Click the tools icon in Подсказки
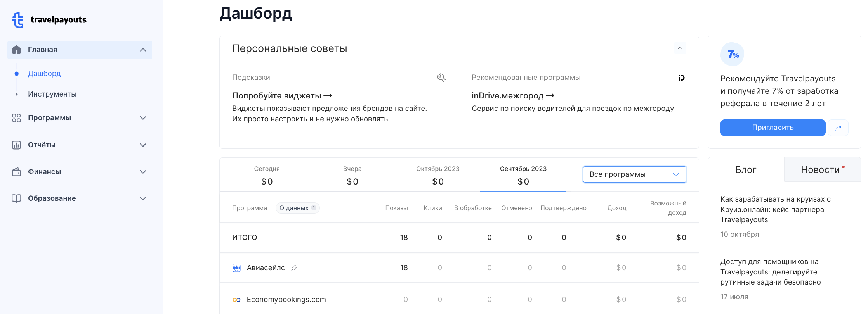868x314 pixels. click(x=441, y=78)
